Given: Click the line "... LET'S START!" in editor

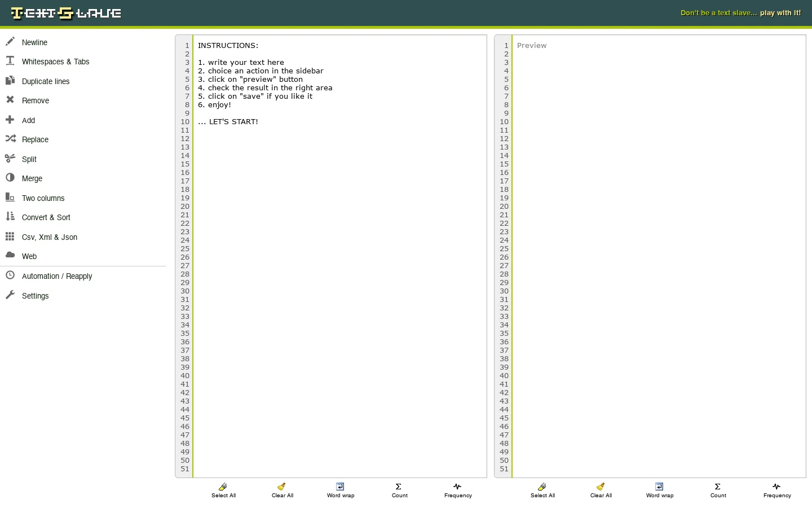Looking at the screenshot, I should point(228,121).
